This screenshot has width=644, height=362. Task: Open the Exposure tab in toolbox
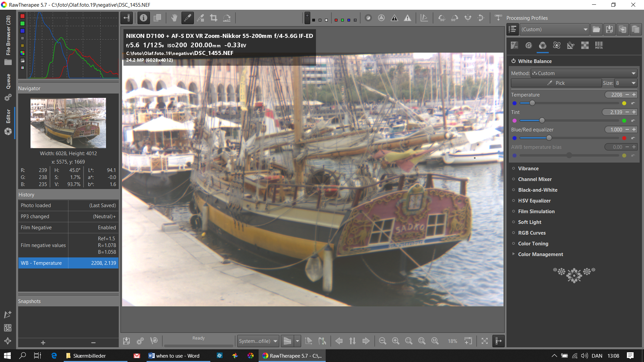[x=514, y=46]
